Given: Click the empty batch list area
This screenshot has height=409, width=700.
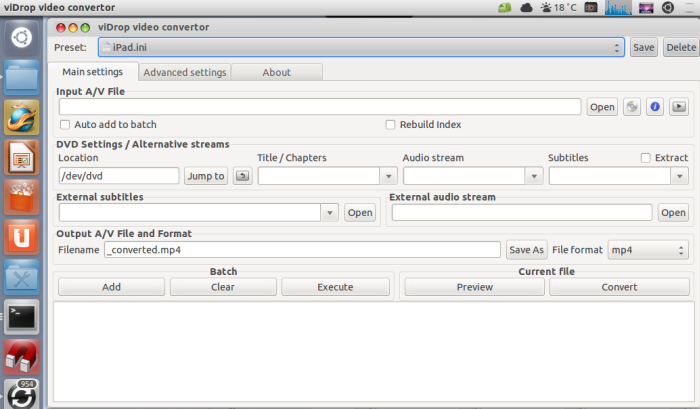Looking at the screenshot, I should pos(374,352).
